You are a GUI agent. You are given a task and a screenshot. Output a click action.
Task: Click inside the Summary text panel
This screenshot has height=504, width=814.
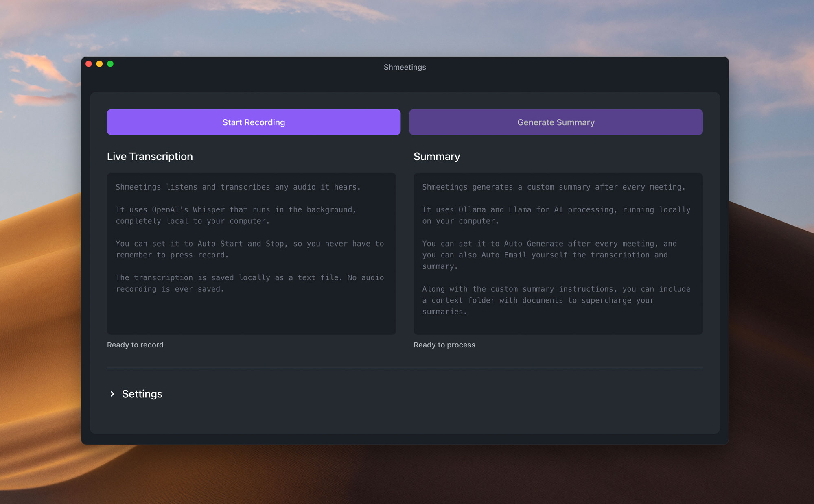tap(558, 252)
